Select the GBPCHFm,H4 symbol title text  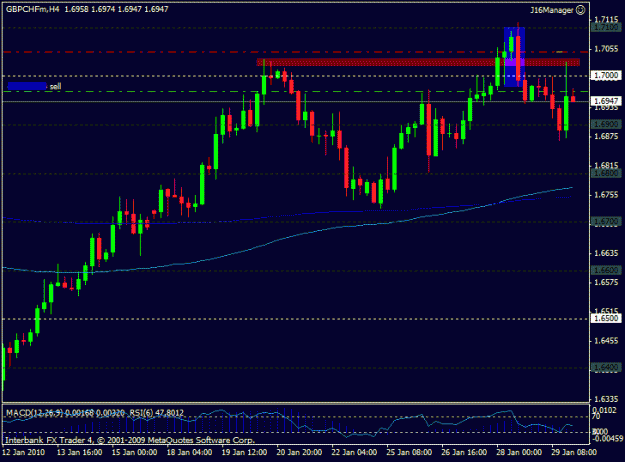pyautogui.click(x=32, y=9)
